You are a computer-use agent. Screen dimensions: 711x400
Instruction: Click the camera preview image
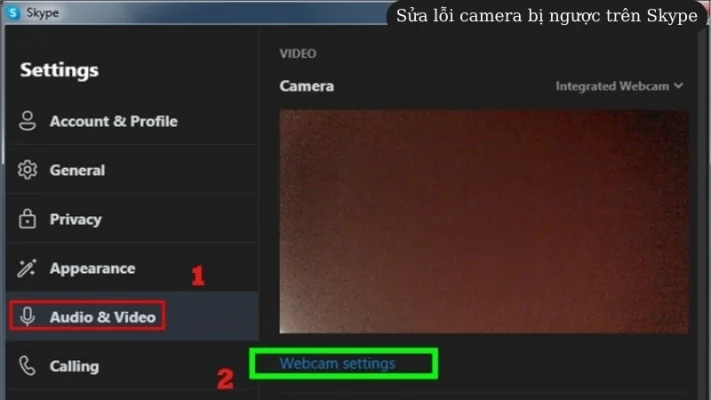[x=484, y=221]
